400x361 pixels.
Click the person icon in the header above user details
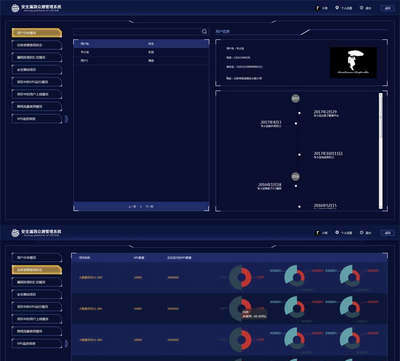tap(317, 8)
